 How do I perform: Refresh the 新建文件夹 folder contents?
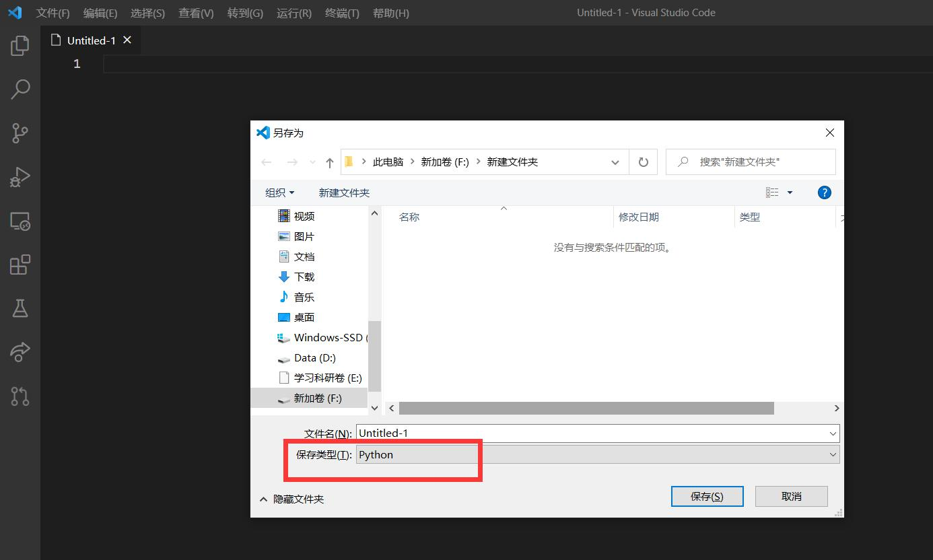(642, 162)
